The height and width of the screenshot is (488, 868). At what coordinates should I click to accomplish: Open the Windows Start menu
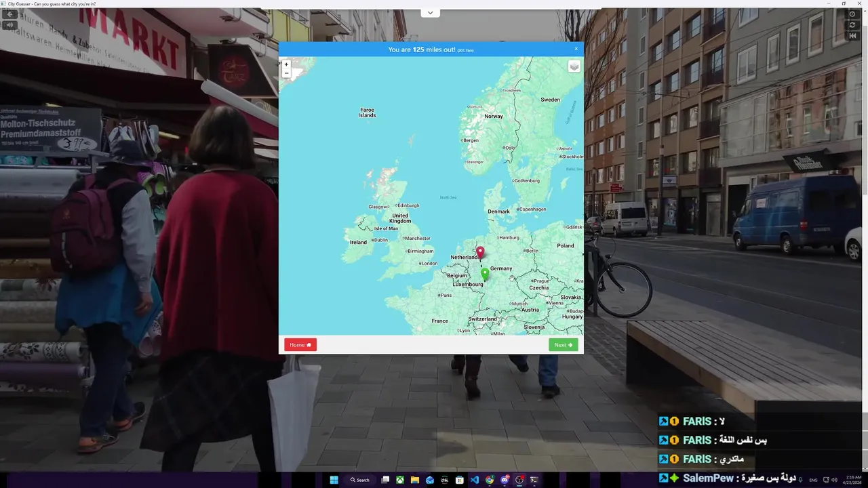[334, 480]
